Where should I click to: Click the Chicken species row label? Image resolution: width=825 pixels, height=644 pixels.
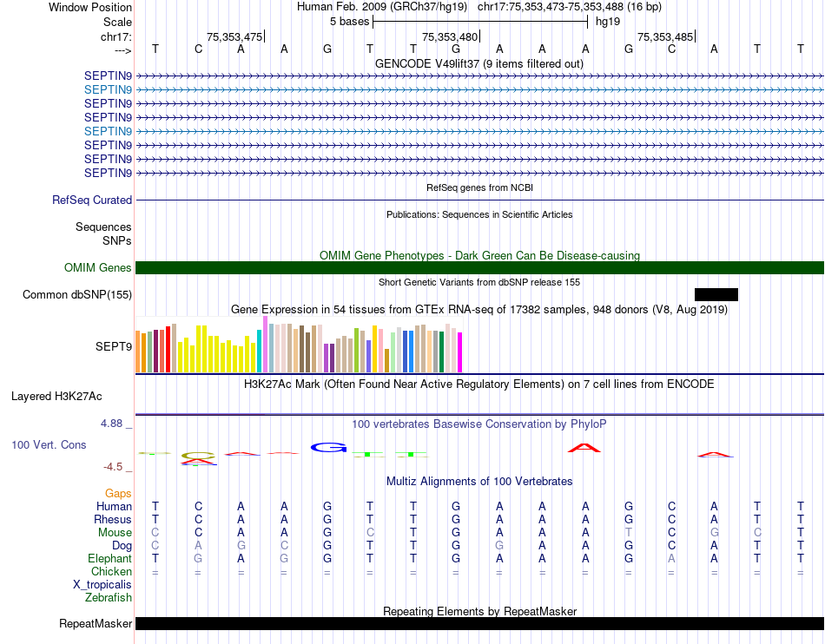[x=111, y=571]
